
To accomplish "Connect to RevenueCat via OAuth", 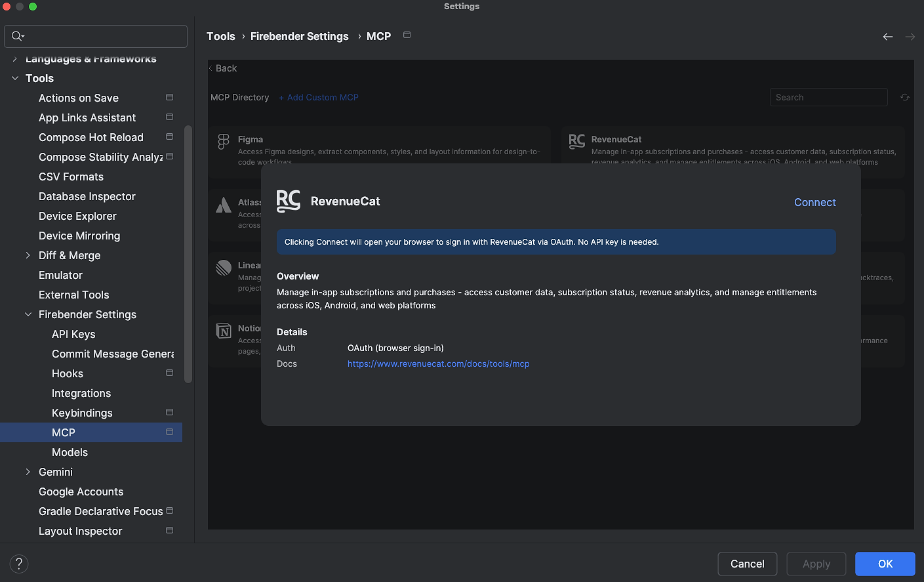I will [814, 202].
